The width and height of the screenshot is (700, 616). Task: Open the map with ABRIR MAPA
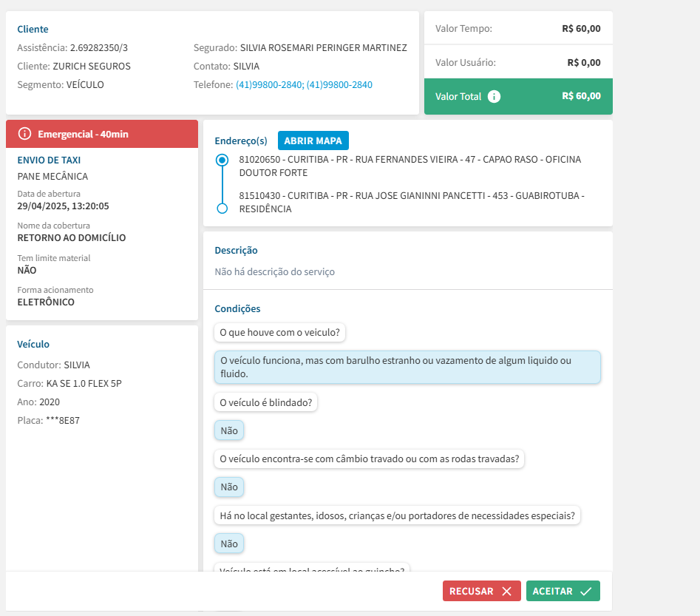[x=313, y=141]
